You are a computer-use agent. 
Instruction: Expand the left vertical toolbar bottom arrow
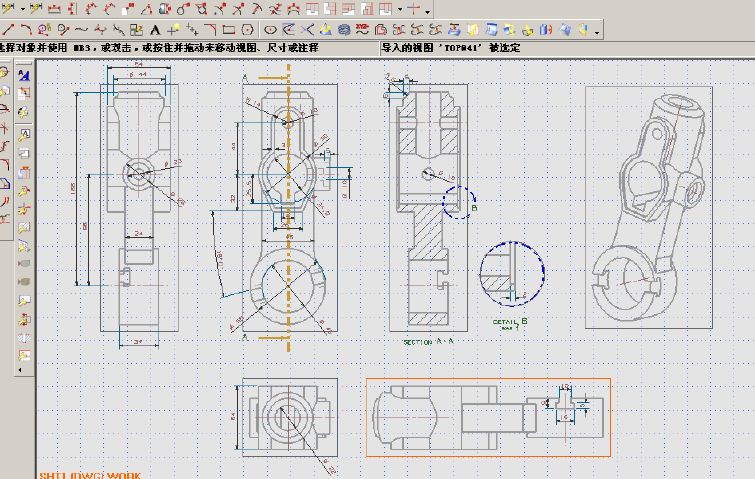(x=20, y=370)
